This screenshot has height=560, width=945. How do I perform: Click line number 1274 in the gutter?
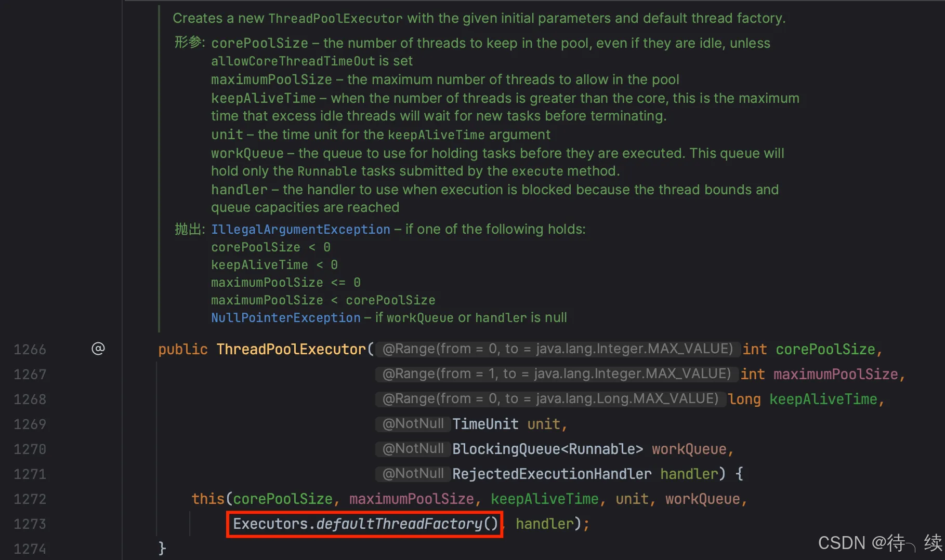pos(30,549)
